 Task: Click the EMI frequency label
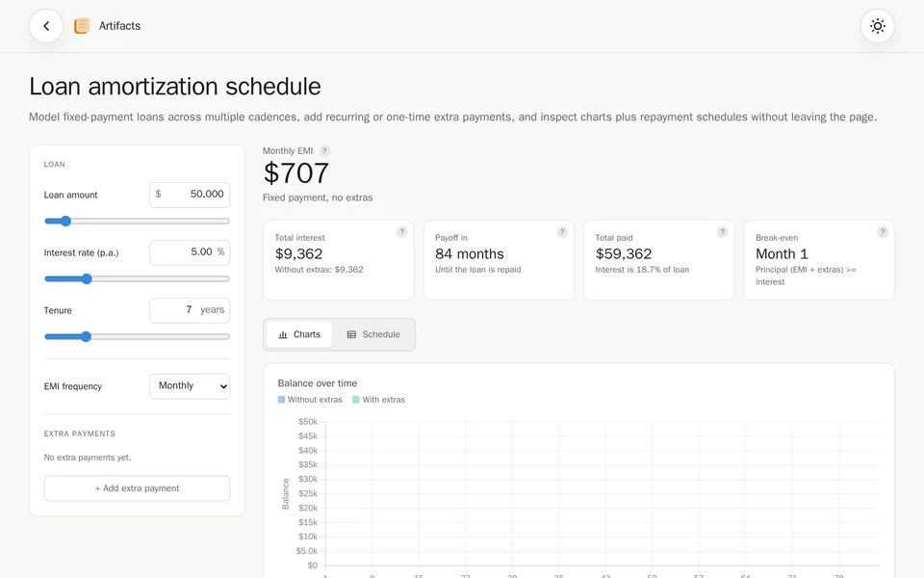tap(72, 386)
